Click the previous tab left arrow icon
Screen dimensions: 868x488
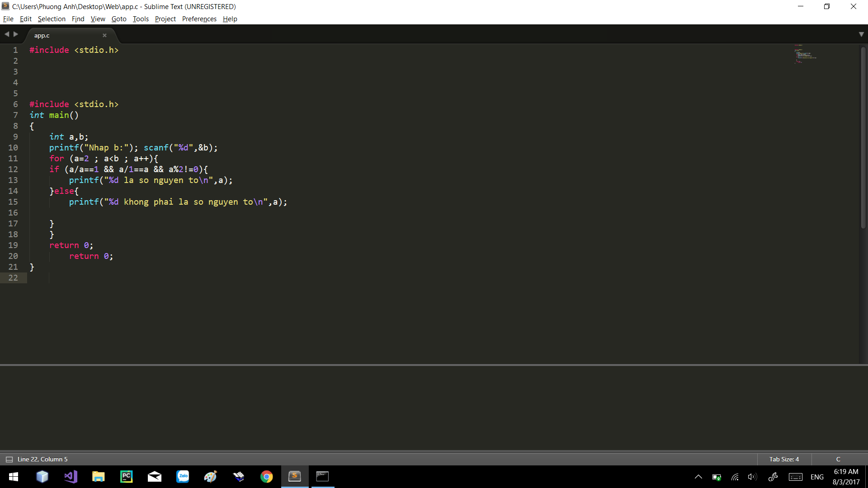point(7,34)
